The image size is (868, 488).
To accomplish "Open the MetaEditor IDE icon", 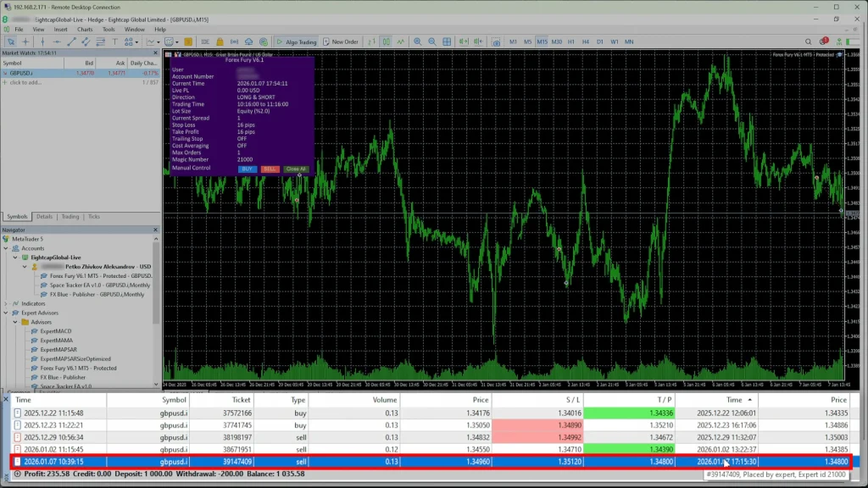I will tap(205, 42).
